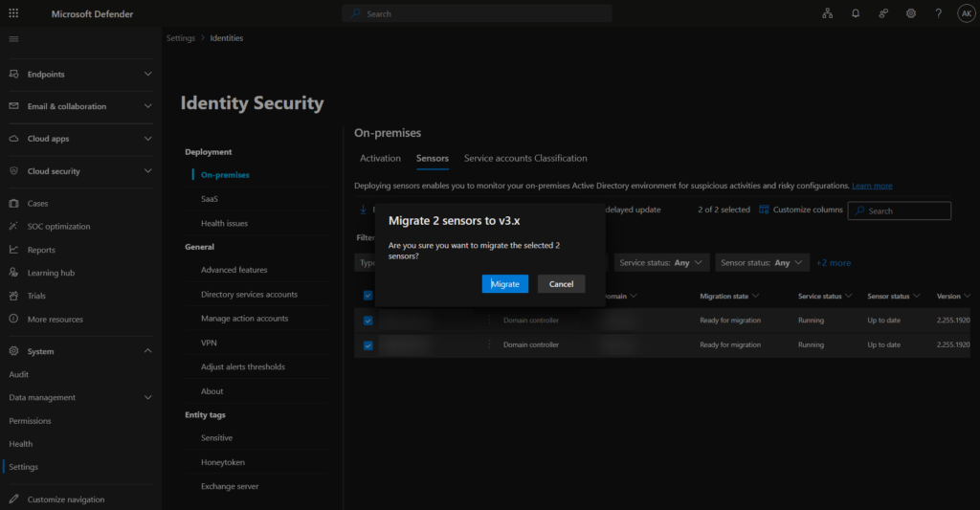Click the community feedback icon in the header
The height and width of the screenshot is (510, 980).
[883, 13]
